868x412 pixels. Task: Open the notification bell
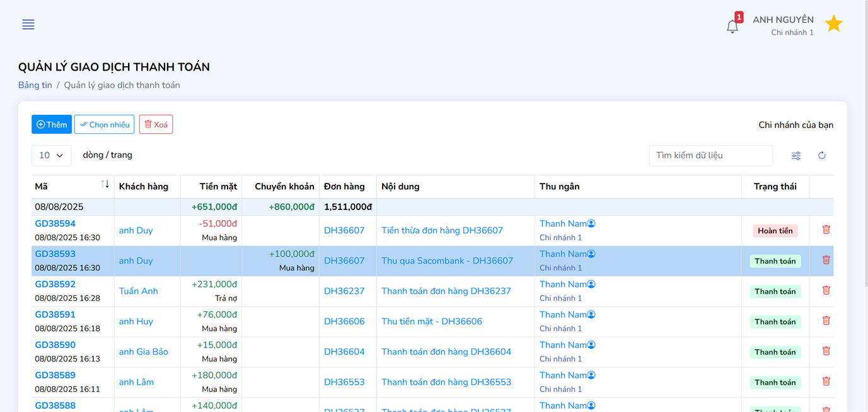pyautogui.click(x=732, y=26)
